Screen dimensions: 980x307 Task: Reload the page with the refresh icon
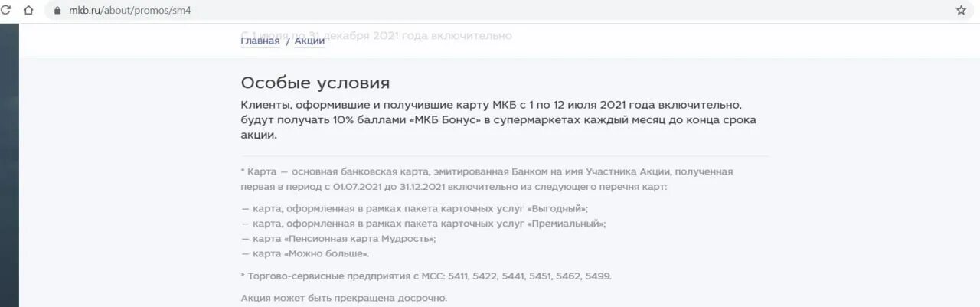(x=6, y=11)
